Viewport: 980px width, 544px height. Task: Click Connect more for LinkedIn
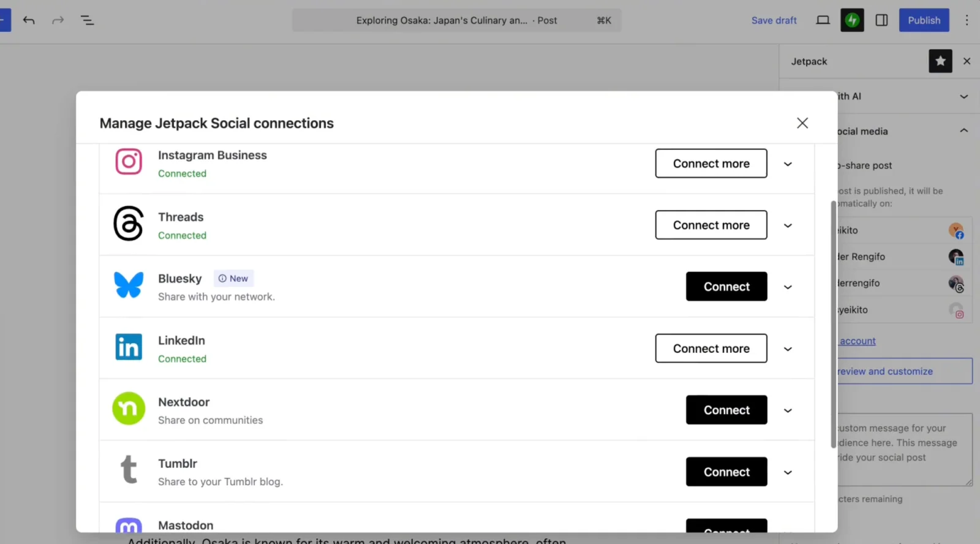[x=711, y=349]
